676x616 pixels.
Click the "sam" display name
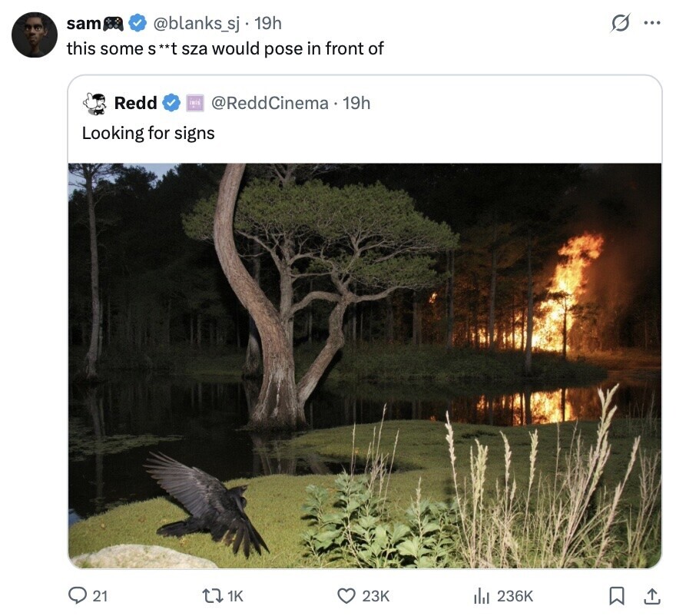point(83,24)
